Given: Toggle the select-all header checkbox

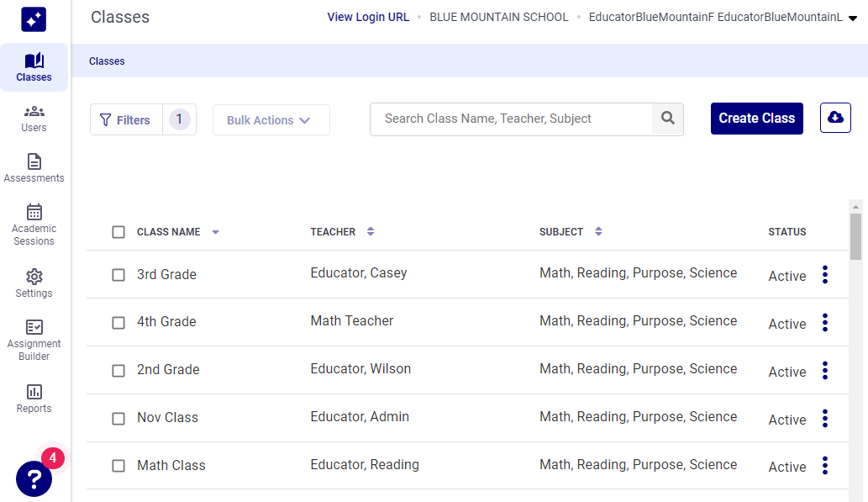Looking at the screenshot, I should pos(118,232).
